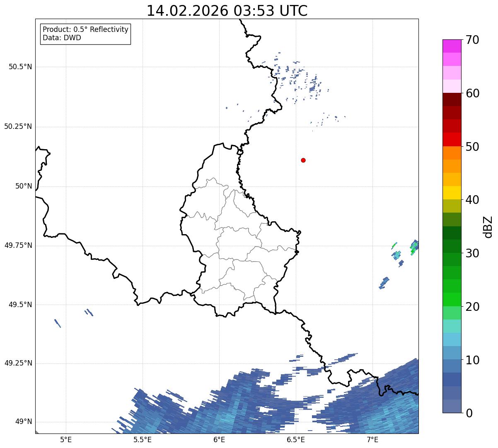
Task: Click the 6.5°E longitude label
Action: tap(296, 439)
